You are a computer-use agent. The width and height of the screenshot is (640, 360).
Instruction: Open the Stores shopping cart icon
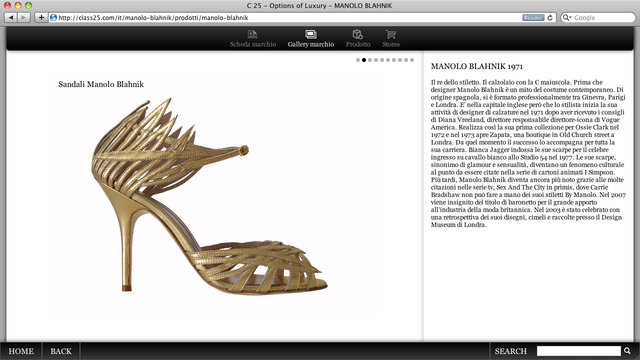[391, 34]
